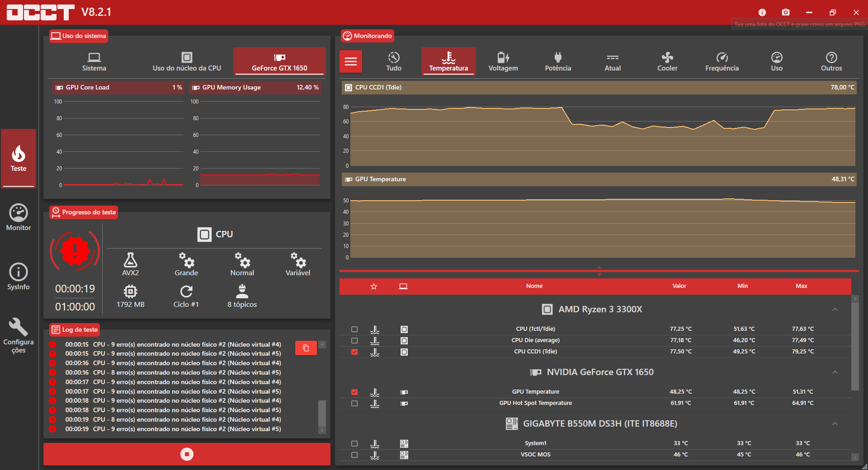Viewport: 868px width, 470px height.
Task: Select the AVX2 instruction set icon
Action: point(130,260)
